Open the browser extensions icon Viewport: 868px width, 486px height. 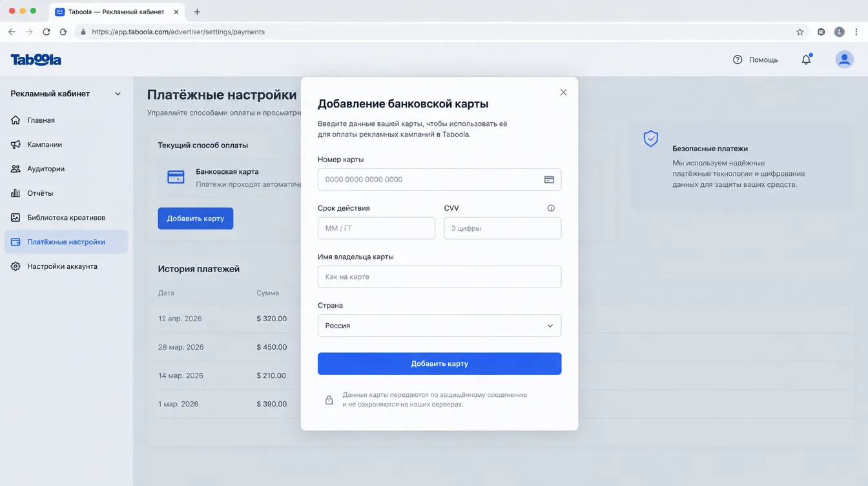click(821, 32)
